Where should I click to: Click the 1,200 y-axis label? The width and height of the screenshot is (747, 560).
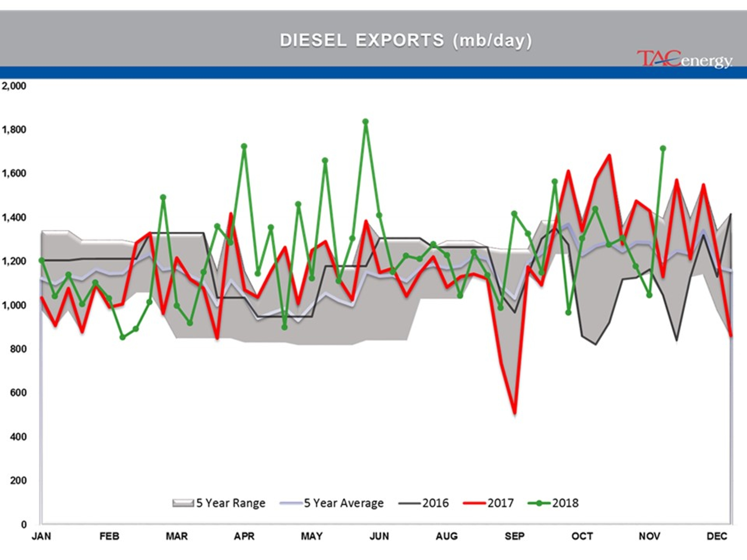point(14,261)
